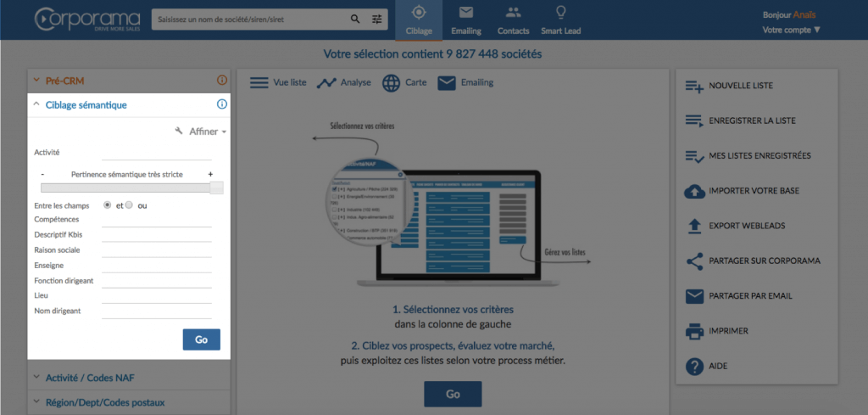868x415 pixels.
Task: Click the Enseigne input field
Action: (157, 266)
